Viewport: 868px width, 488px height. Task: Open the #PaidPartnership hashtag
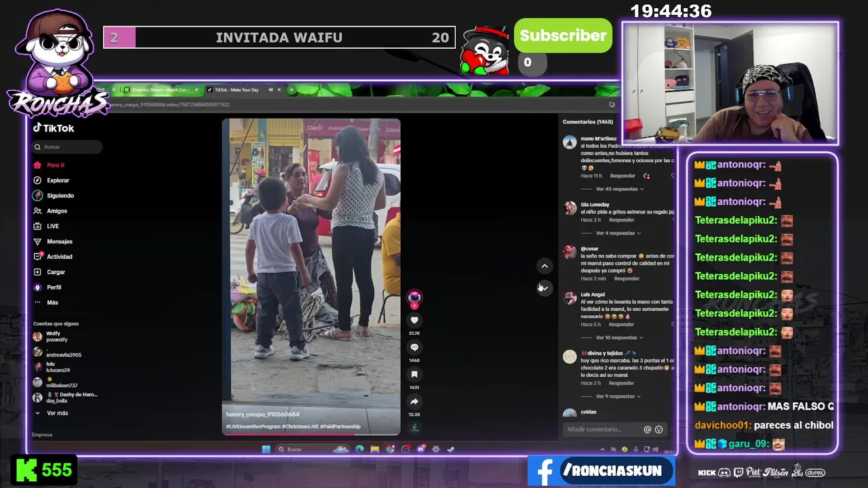(340, 426)
